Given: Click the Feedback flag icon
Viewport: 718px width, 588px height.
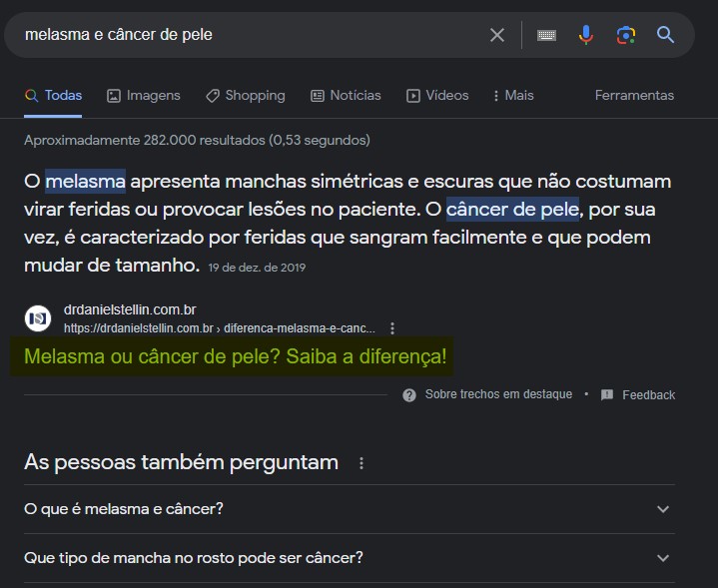Looking at the screenshot, I should (607, 394).
